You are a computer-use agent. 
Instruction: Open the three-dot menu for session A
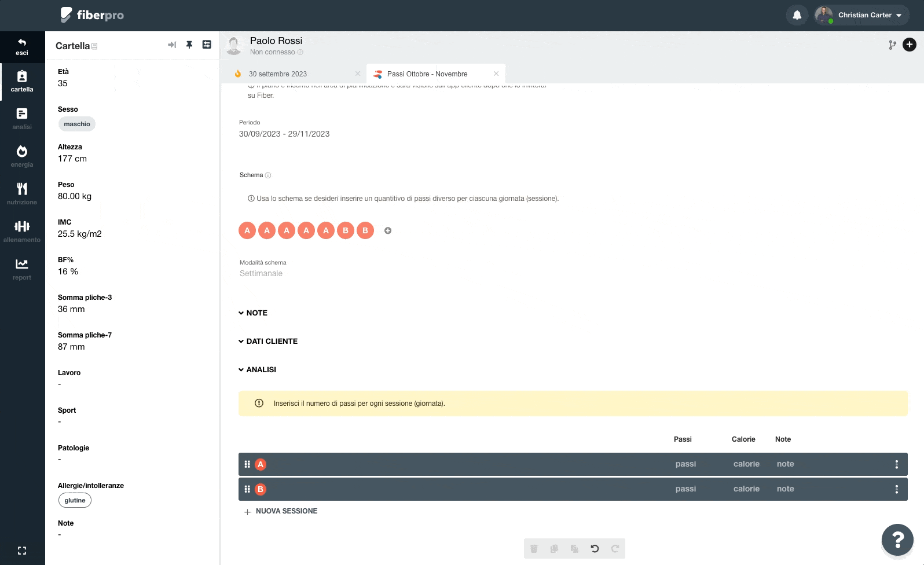(897, 464)
